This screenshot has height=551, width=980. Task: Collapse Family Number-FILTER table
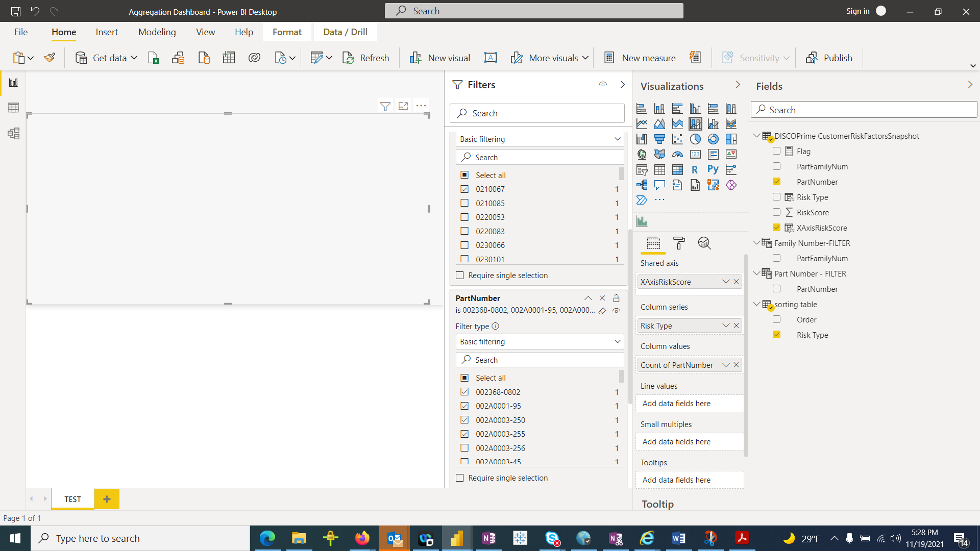coord(756,243)
